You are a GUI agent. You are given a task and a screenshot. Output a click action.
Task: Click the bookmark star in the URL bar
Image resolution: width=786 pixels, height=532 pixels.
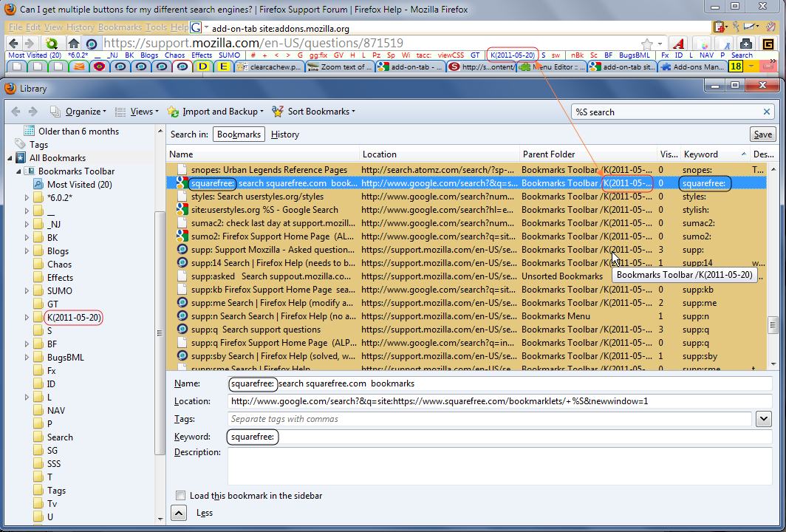pyautogui.click(x=647, y=44)
